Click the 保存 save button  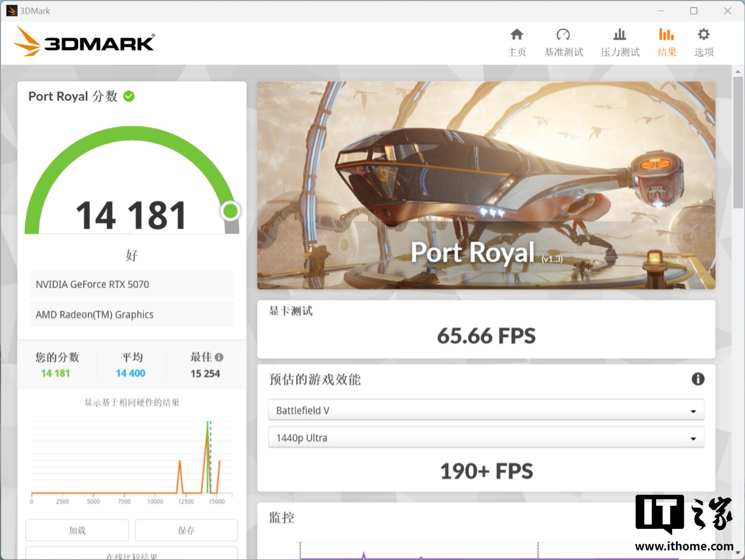[x=186, y=530]
